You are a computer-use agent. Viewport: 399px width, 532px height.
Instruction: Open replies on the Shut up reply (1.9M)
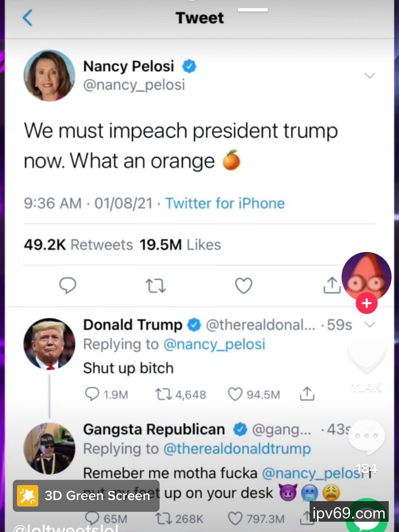point(93,394)
